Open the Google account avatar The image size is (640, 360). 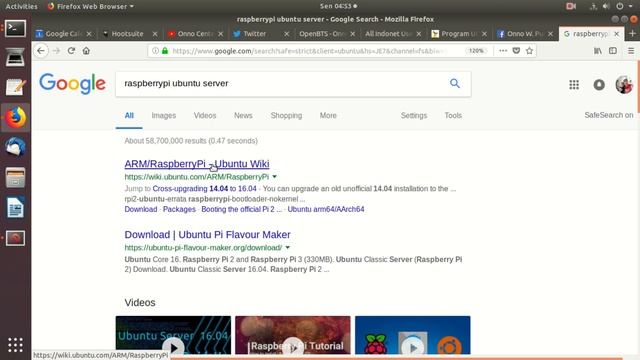tap(624, 84)
